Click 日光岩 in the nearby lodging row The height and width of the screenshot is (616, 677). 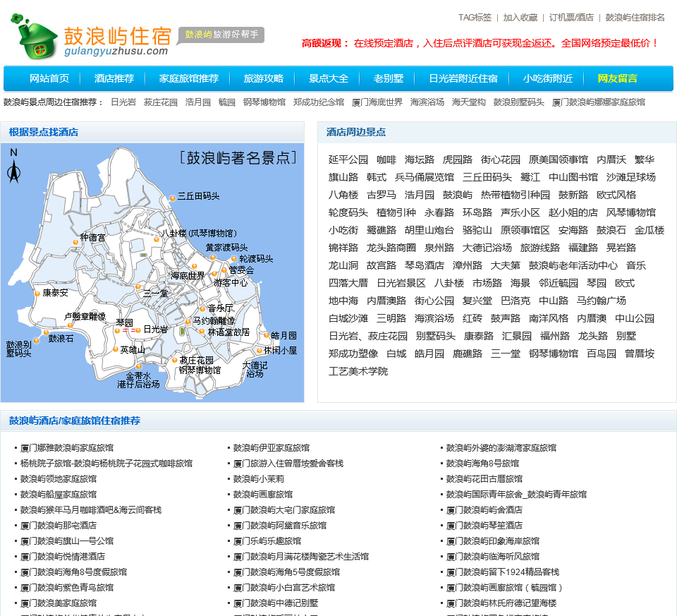[x=123, y=102]
